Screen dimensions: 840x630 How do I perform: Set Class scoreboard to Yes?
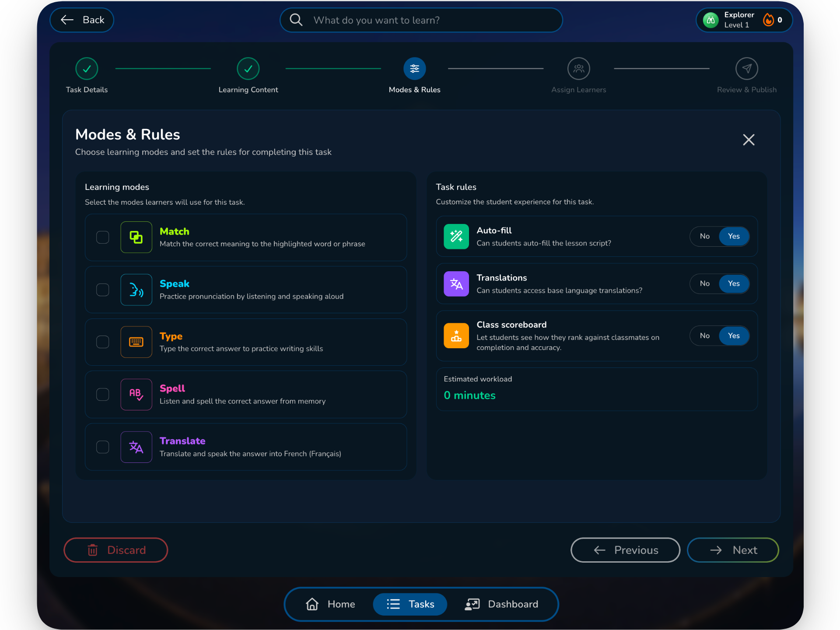tap(734, 336)
